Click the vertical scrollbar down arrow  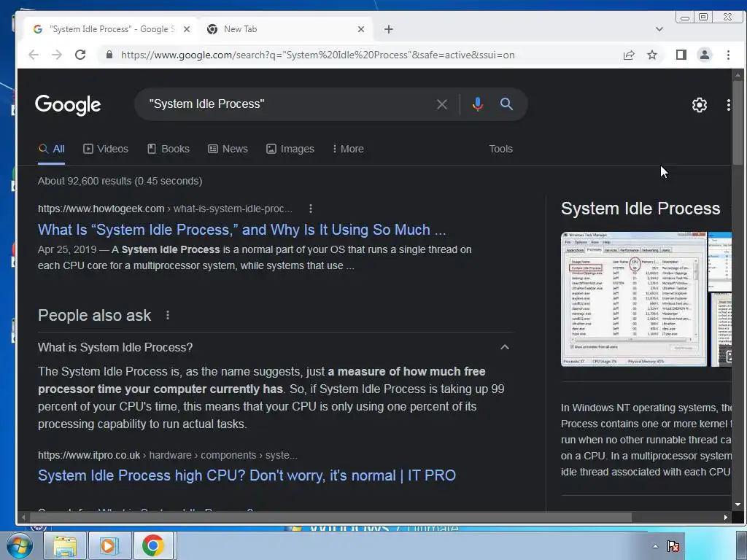[738, 505]
